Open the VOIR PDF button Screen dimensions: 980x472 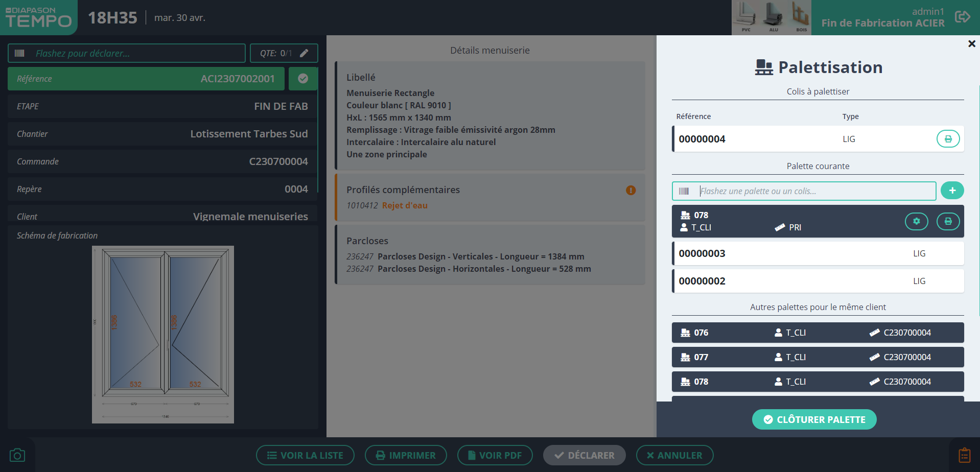[495, 455]
